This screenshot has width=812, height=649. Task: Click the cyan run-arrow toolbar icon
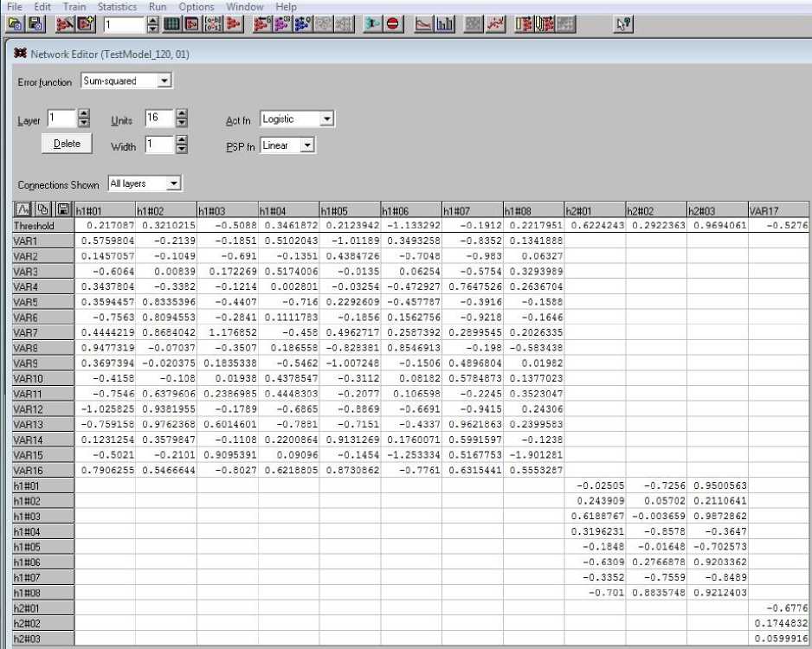(372, 24)
